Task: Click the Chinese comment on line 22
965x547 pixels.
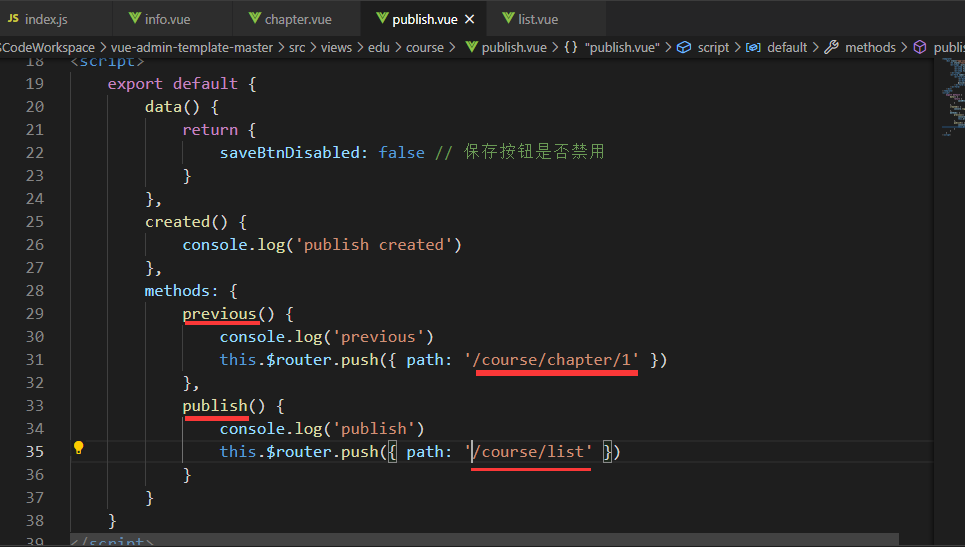Action: (520, 152)
